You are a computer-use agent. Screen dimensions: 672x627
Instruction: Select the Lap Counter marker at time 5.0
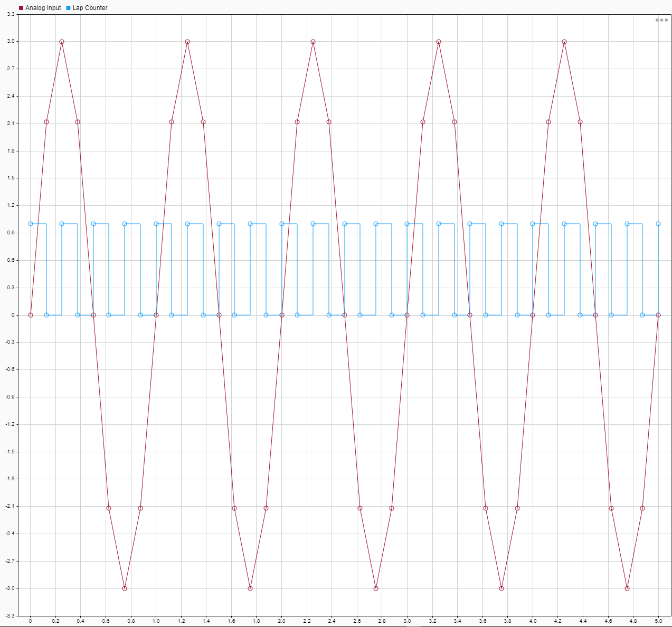(x=658, y=224)
